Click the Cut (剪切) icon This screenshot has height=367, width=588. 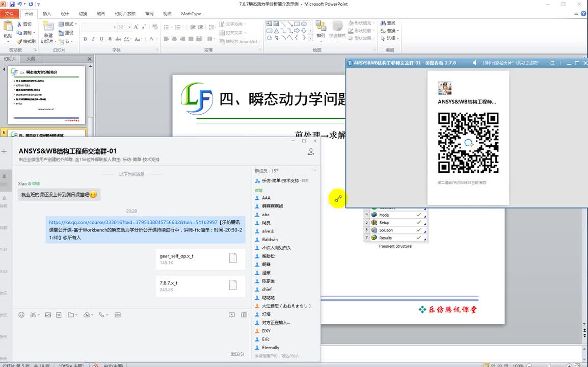click(x=19, y=24)
